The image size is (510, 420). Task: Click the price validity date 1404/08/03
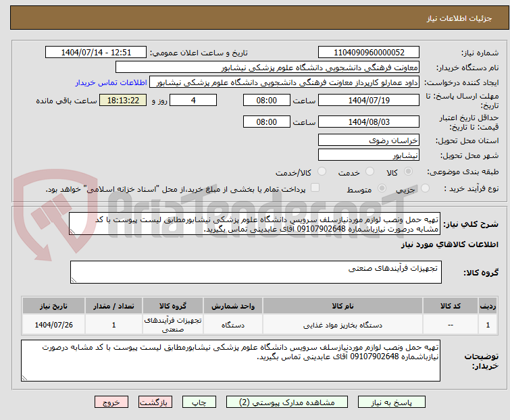coord(369,122)
